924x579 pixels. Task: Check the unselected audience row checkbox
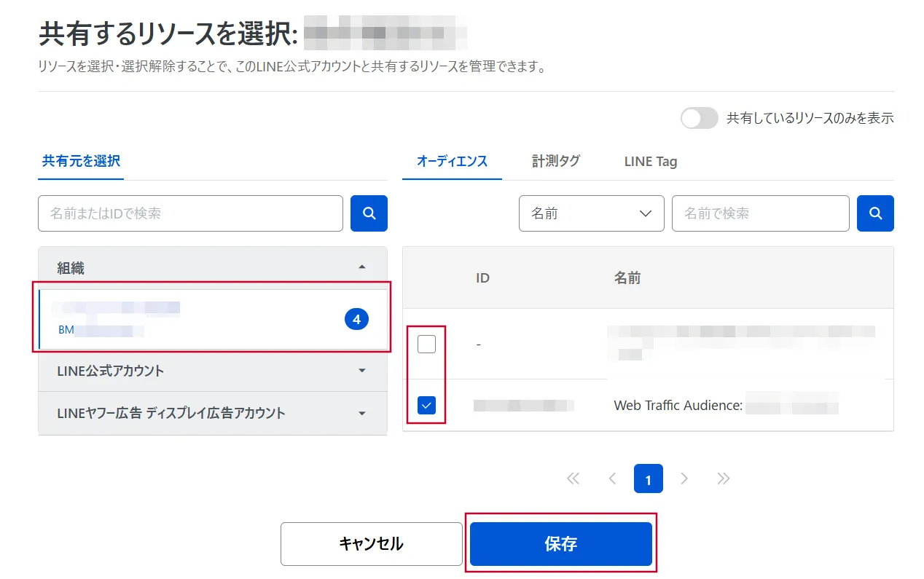tap(426, 343)
